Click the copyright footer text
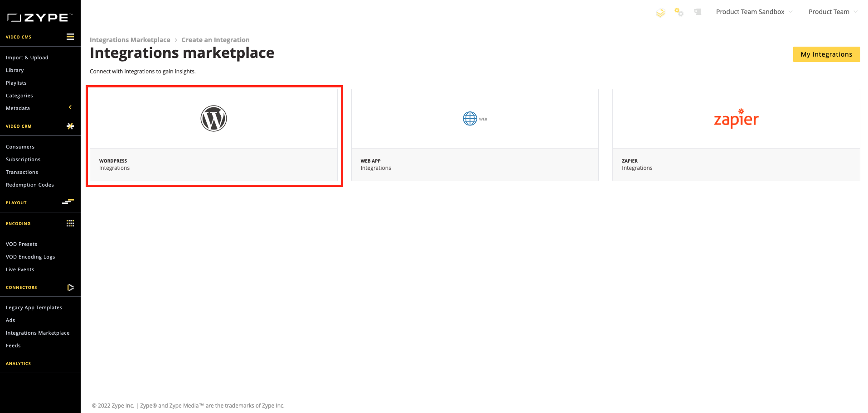 (188, 406)
